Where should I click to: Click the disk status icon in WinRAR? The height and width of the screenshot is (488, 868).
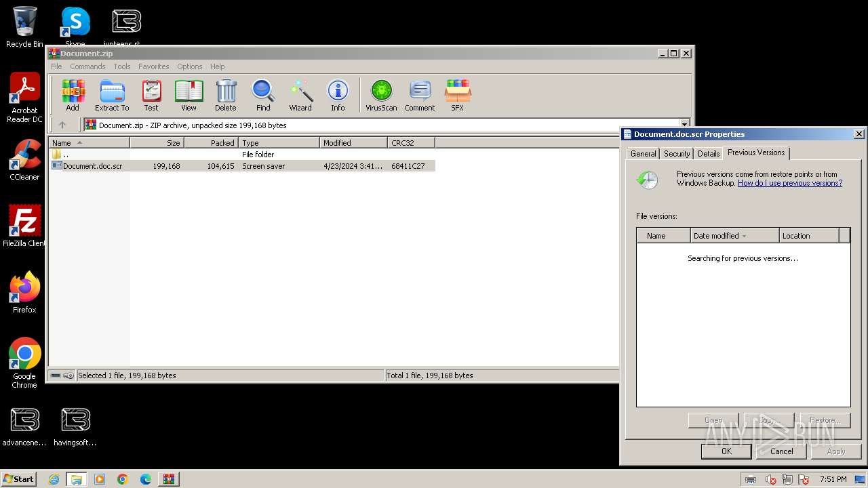56,375
